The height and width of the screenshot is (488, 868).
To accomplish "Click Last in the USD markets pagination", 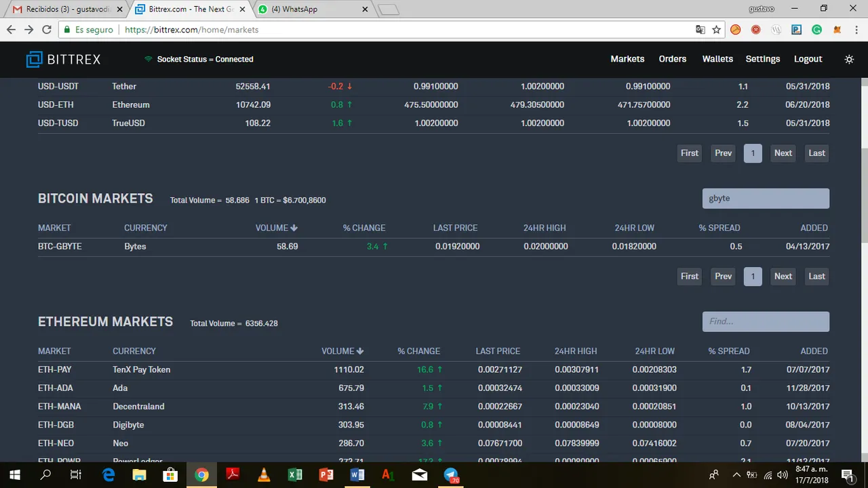I will [816, 152].
